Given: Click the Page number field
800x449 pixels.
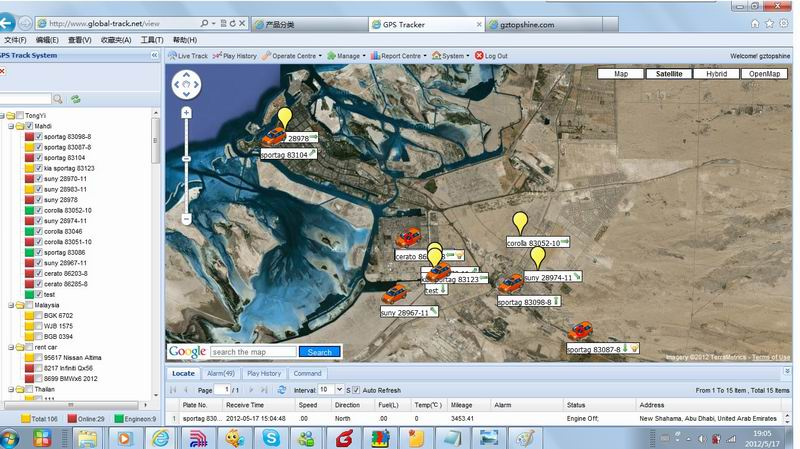Looking at the screenshot, I should coord(221,389).
